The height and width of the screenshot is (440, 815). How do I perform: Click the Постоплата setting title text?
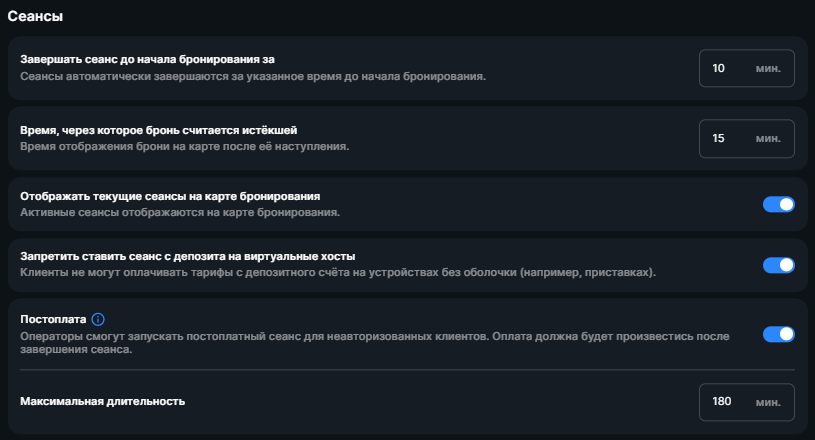tap(53, 319)
